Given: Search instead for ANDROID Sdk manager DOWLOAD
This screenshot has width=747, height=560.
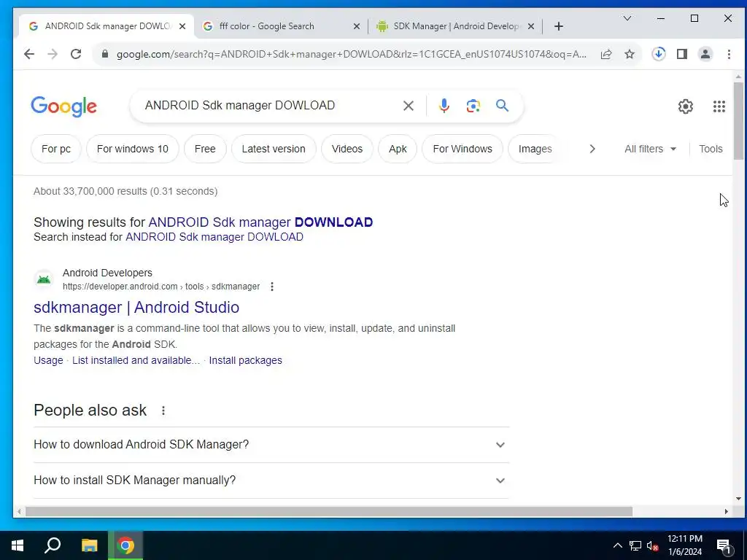Looking at the screenshot, I should [214, 237].
